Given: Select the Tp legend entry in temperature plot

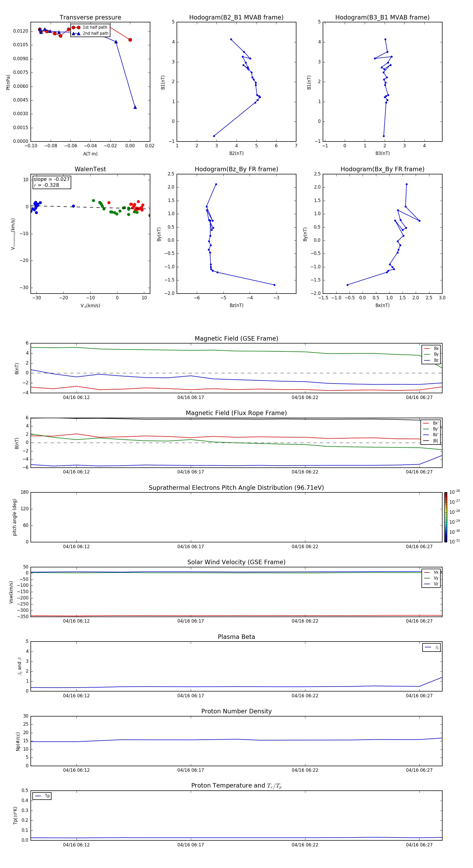Looking at the screenshot, I should 42,796.
